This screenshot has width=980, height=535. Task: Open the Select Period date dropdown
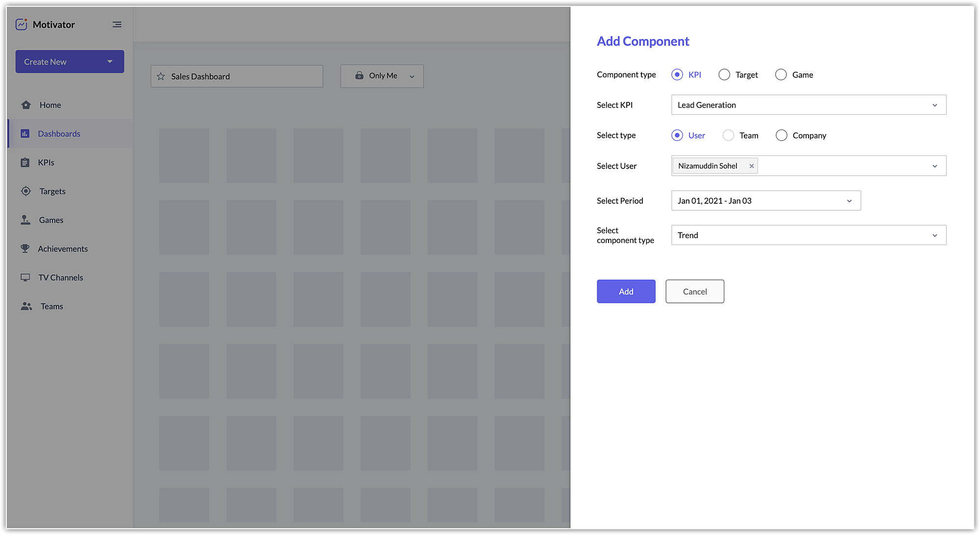[765, 201]
